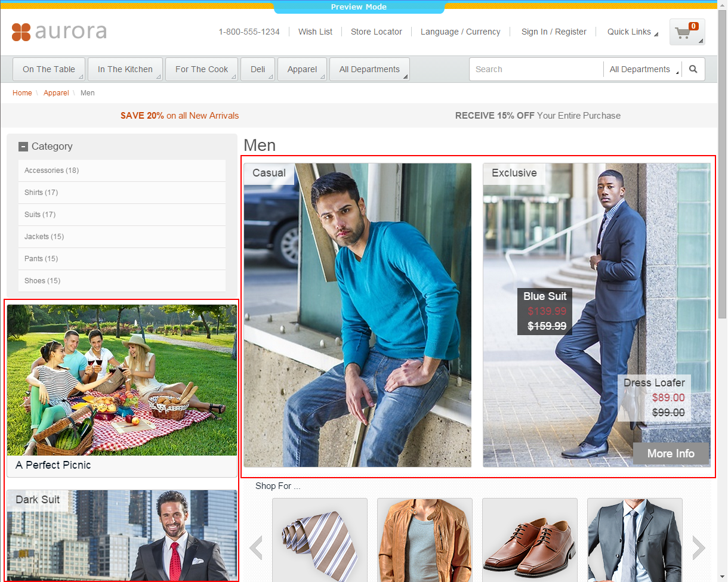Viewport: 728px width, 582px height.
Task: Open the Language / Currency selector
Action: point(460,32)
